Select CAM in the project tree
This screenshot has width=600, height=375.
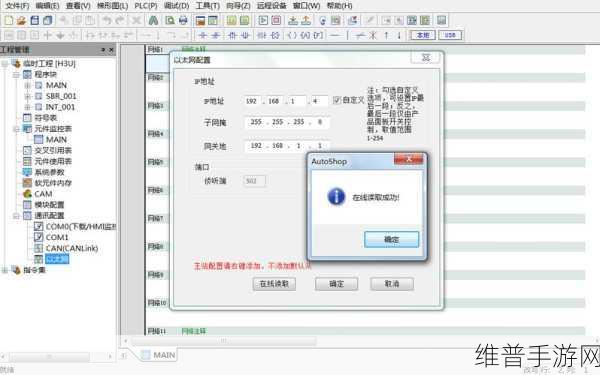[x=43, y=194]
